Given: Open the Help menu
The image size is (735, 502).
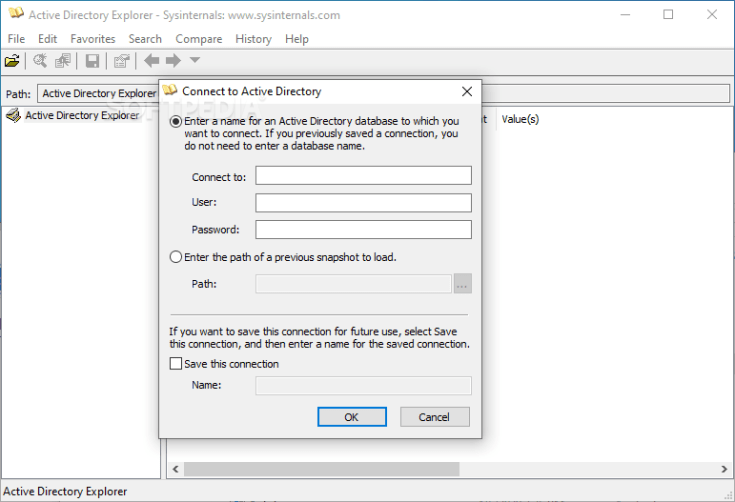Looking at the screenshot, I should pyautogui.click(x=297, y=39).
